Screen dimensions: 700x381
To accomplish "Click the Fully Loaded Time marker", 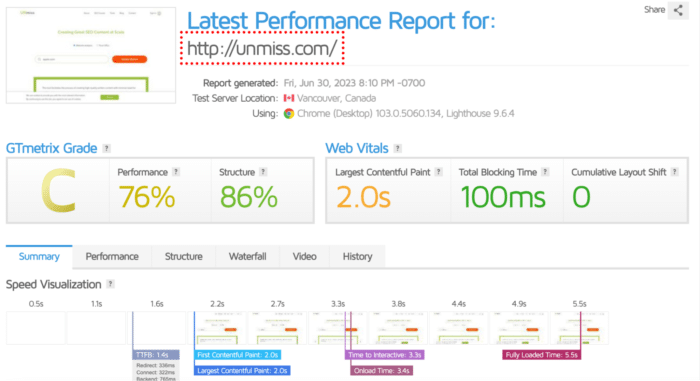I will pyautogui.click(x=542, y=355).
